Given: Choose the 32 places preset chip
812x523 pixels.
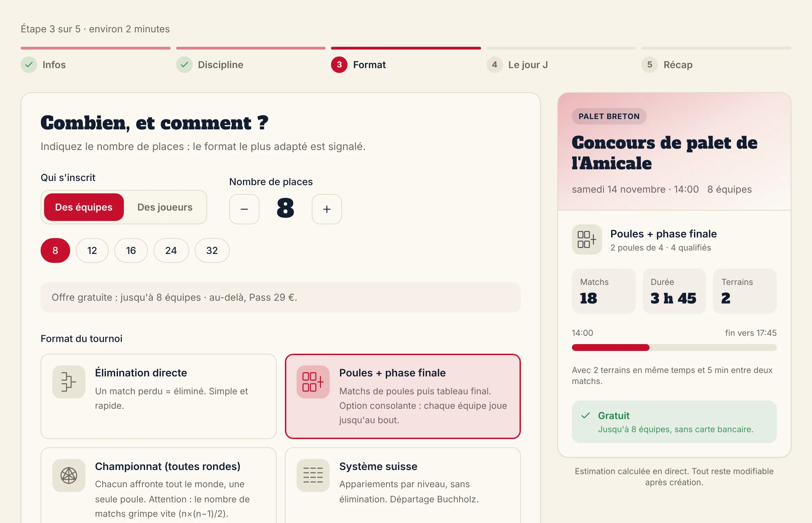Looking at the screenshot, I should point(212,250).
